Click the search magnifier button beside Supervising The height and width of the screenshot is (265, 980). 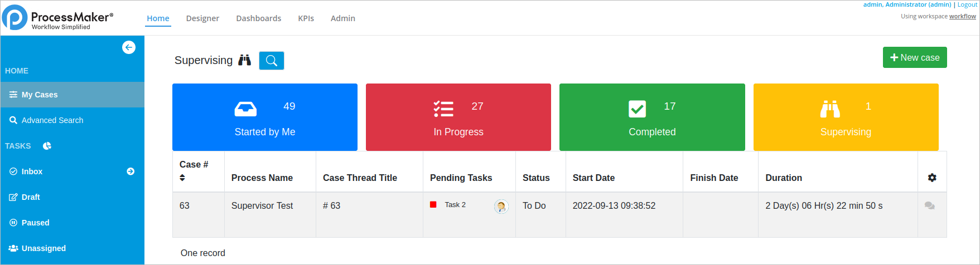click(x=272, y=61)
